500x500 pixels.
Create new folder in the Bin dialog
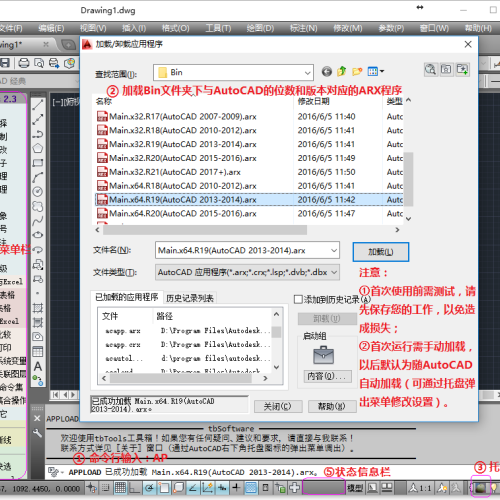click(357, 71)
